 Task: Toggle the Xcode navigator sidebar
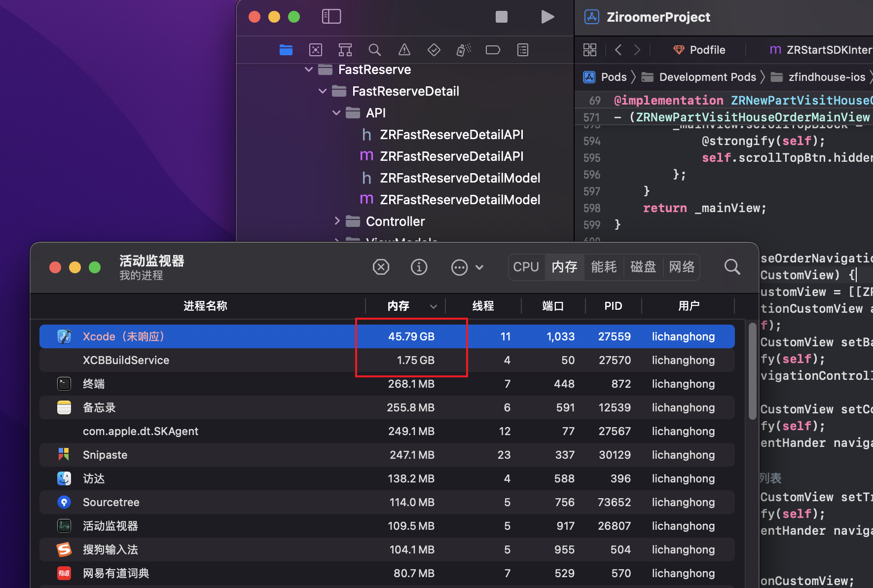coord(331,17)
